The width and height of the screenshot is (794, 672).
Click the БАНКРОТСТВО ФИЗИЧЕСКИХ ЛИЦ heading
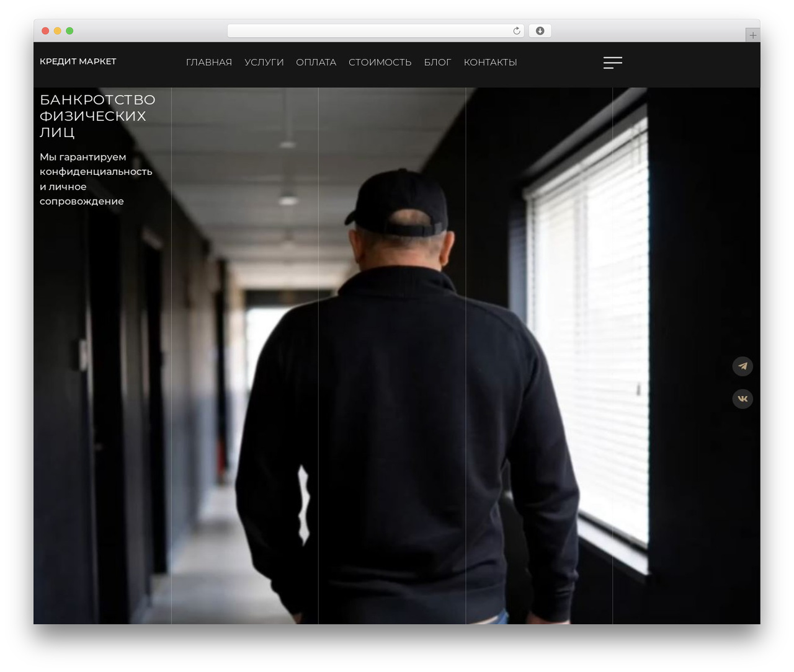coord(97,116)
